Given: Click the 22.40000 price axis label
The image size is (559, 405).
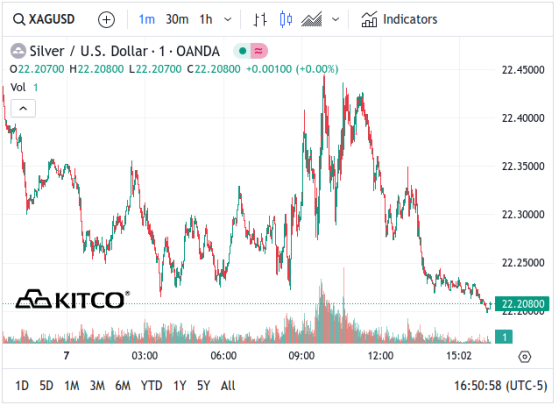Looking at the screenshot, I should click(523, 118).
